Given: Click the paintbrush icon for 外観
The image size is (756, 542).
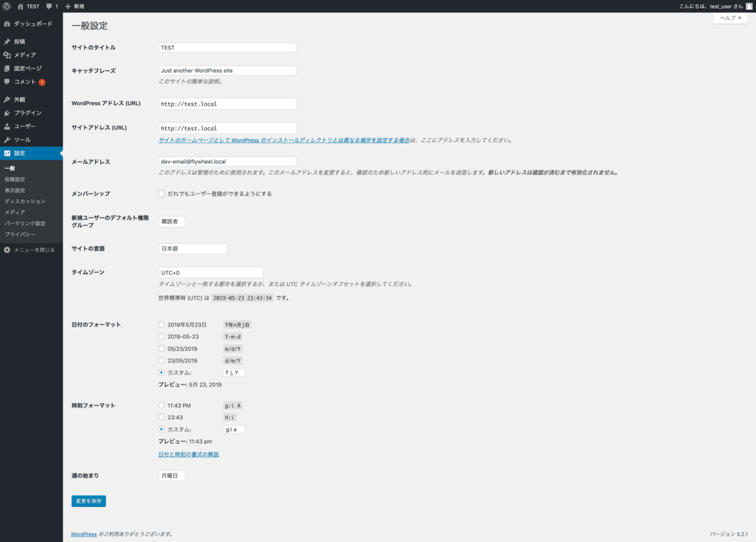Looking at the screenshot, I should (7, 99).
